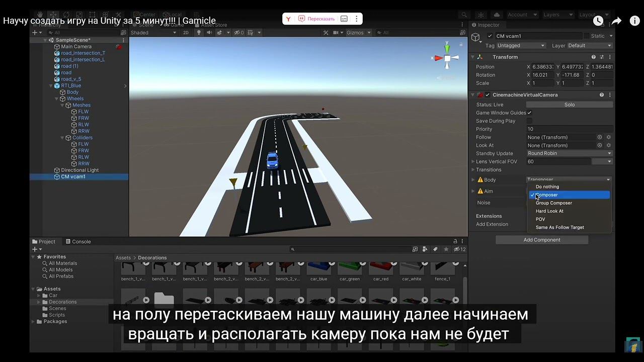Open the video info icon
This screenshot has width=644, height=362.
click(x=635, y=21)
